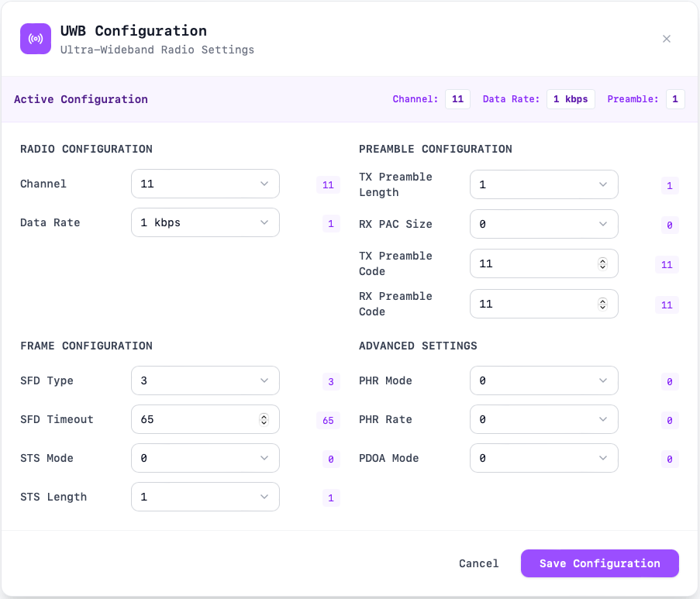Click the active Data Rate 1 kbps badge
This screenshot has width=700, height=599.
coord(571,99)
